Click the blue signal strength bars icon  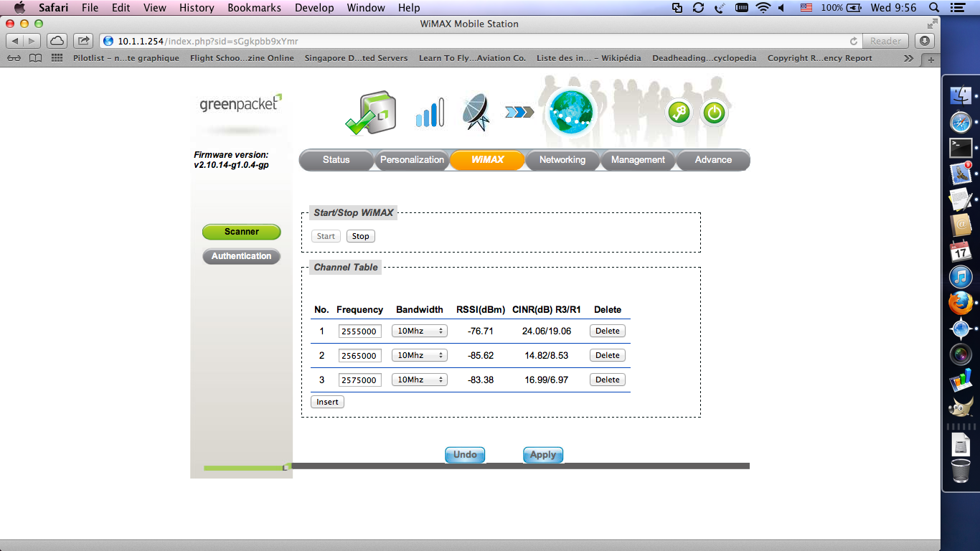[430, 113]
